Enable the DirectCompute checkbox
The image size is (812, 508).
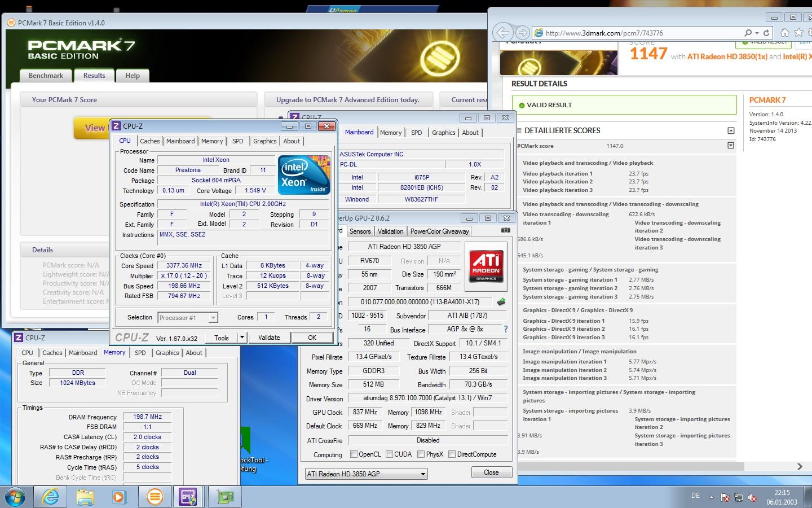pyautogui.click(x=452, y=454)
